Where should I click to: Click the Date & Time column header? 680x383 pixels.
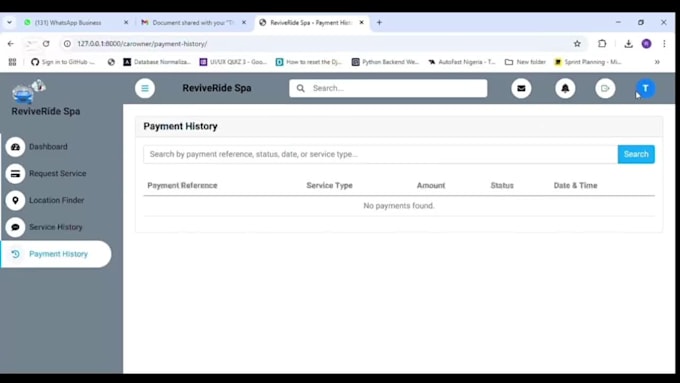[575, 186]
